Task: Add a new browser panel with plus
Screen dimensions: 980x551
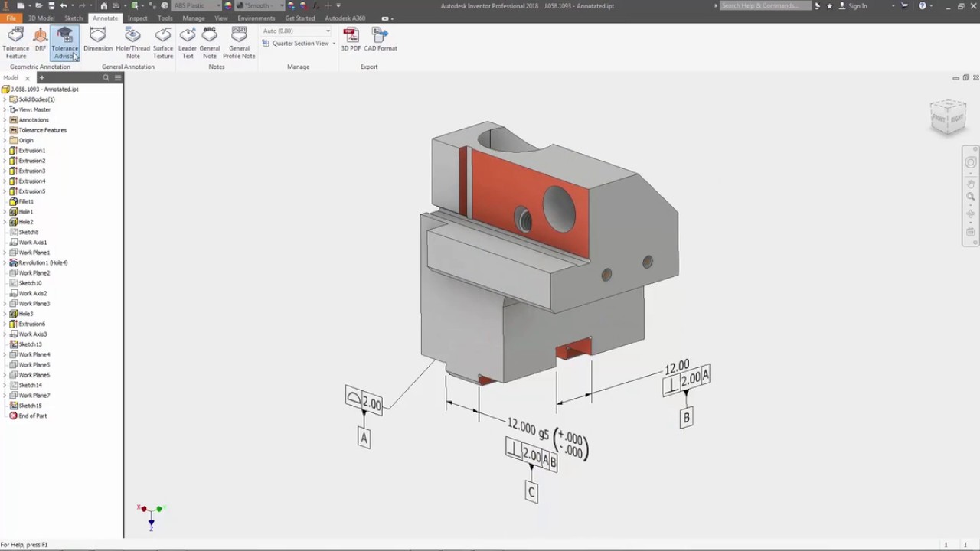Action: click(x=42, y=77)
